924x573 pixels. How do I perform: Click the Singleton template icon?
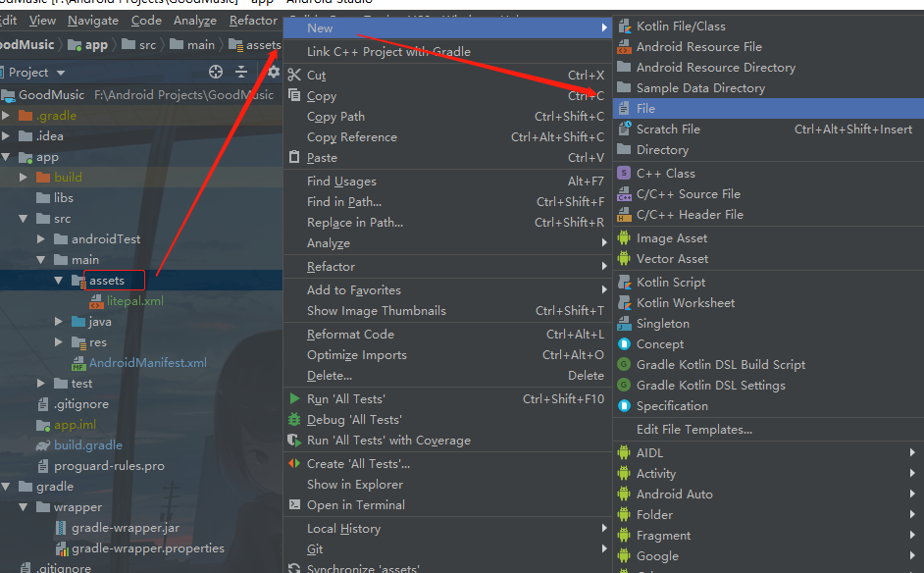(624, 324)
